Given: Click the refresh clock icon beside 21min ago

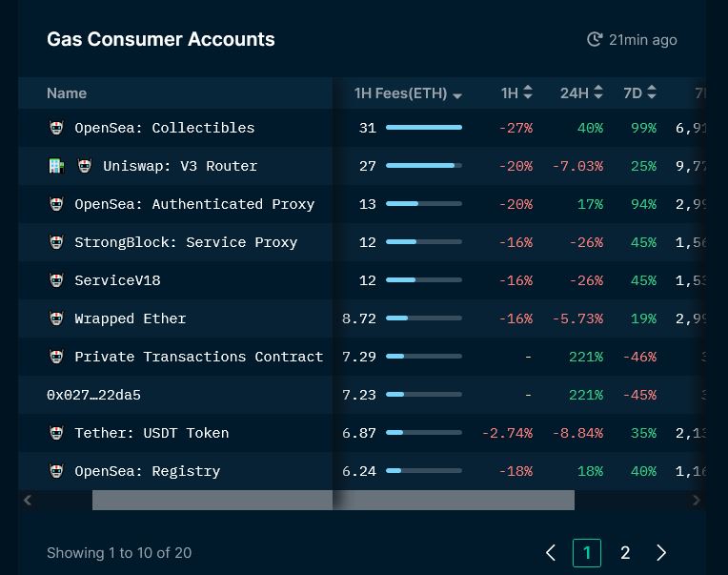Looking at the screenshot, I should point(595,39).
